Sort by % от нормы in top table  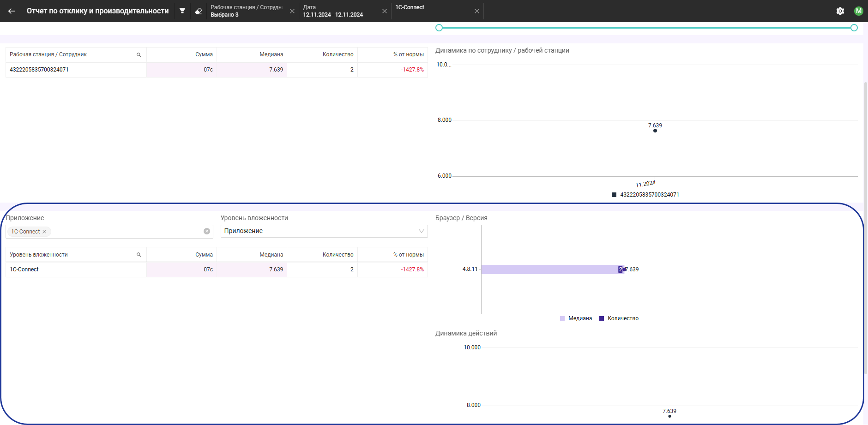click(408, 54)
